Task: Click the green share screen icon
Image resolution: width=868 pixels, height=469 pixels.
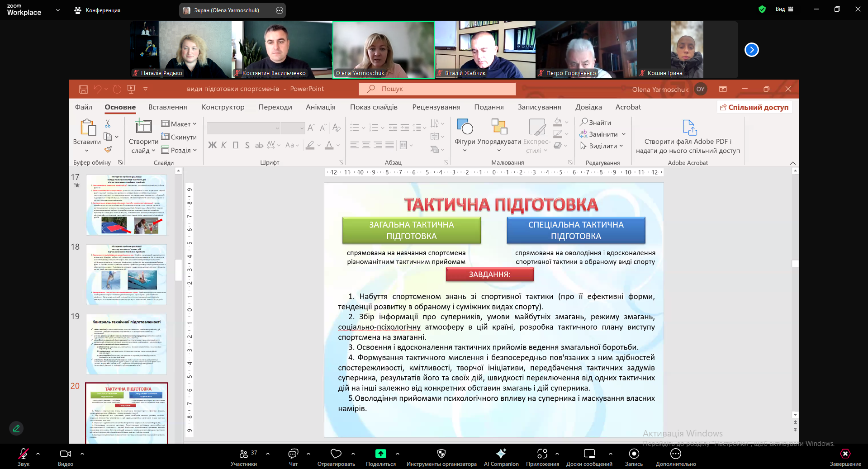Action: [x=380, y=454]
